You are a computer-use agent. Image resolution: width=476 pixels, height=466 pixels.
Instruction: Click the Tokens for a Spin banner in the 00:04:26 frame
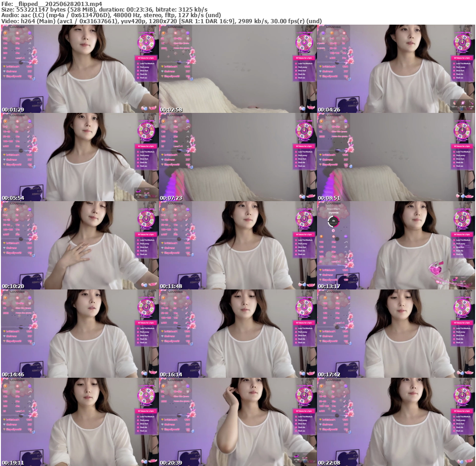(462, 58)
